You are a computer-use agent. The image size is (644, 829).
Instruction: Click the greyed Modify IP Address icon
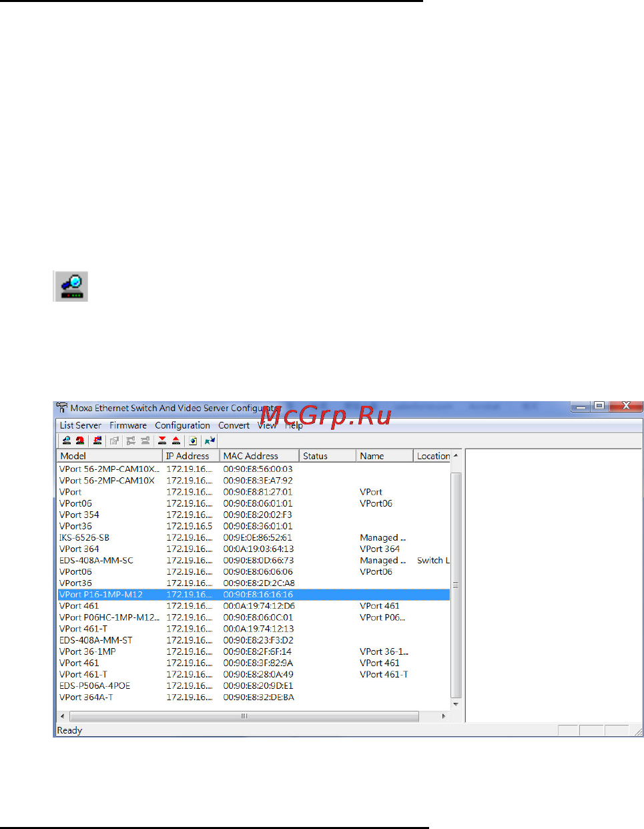click(x=115, y=441)
